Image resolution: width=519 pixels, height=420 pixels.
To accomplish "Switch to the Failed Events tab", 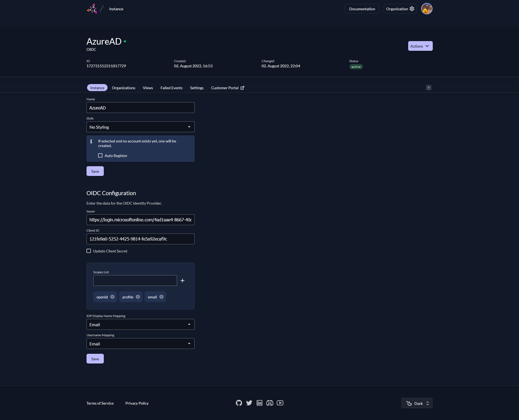I will 171,87.
